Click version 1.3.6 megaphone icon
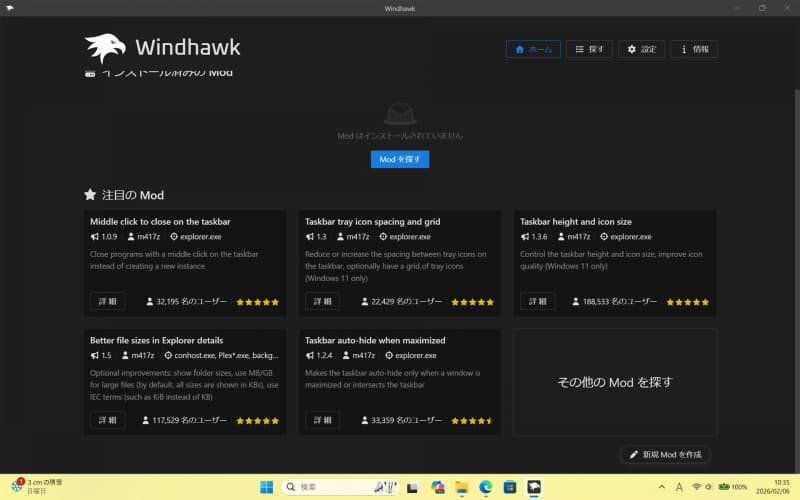 point(524,237)
